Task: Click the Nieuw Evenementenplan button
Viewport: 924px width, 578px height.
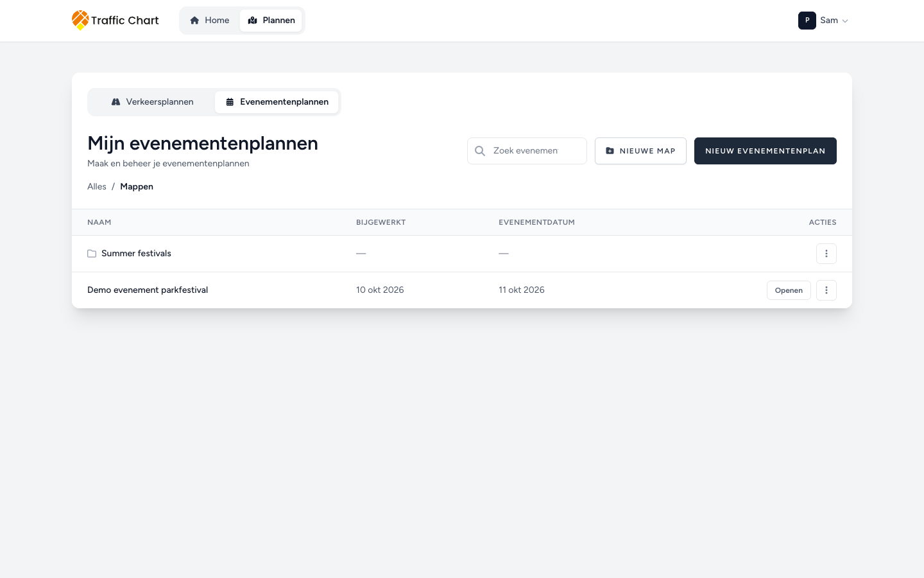Action: (766, 151)
